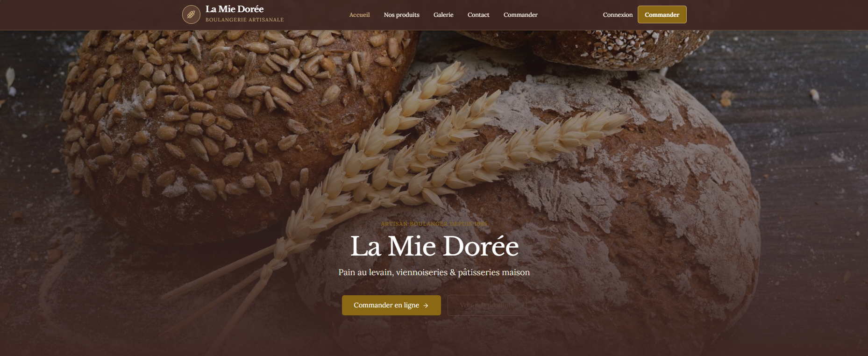This screenshot has width=868, height=356.
Task: Click the arrow icon in Commander en ligne
Action: point(426,306)
